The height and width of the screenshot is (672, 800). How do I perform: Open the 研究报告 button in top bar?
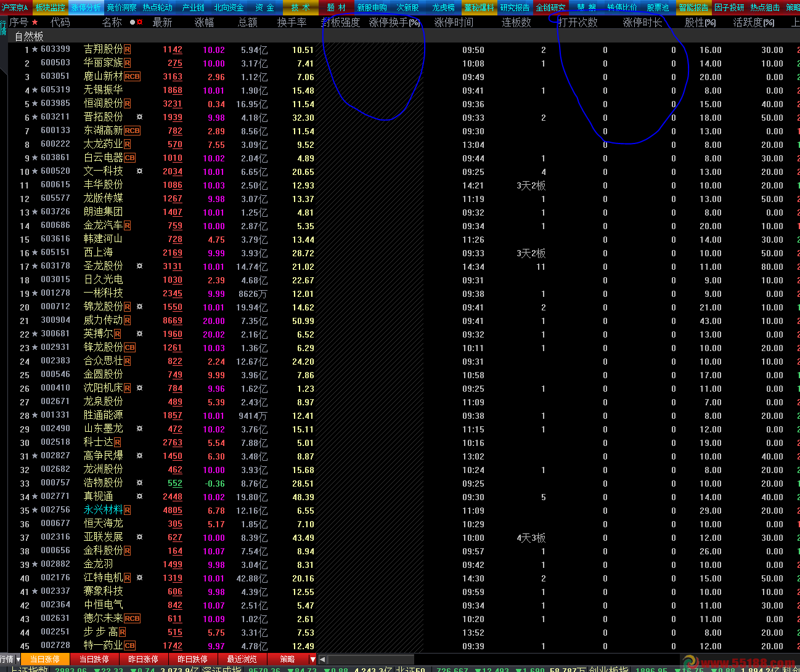pos(515,7)
